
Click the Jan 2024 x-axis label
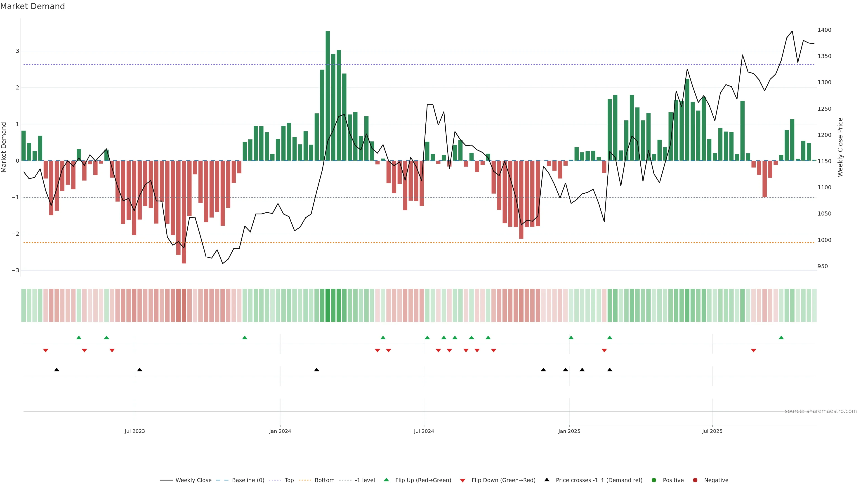[280, 431]
